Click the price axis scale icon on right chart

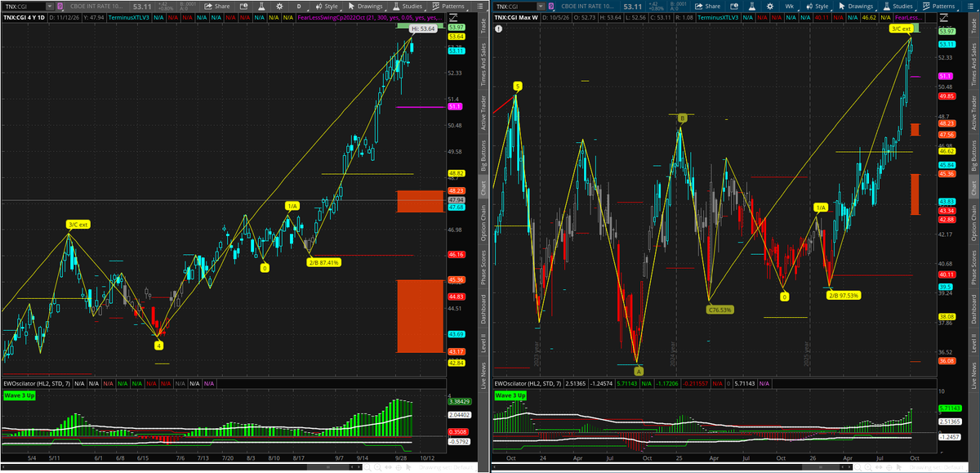pyautogui.click(x=943, y=16)
